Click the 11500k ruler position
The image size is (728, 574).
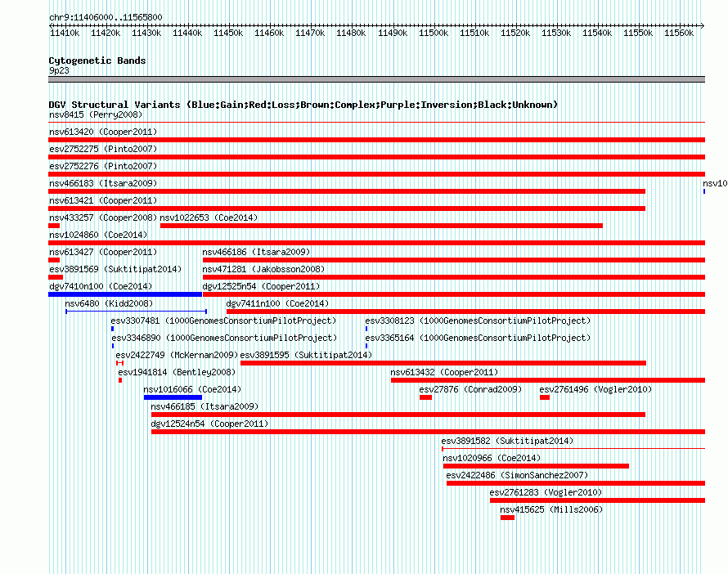pos(434,33)
